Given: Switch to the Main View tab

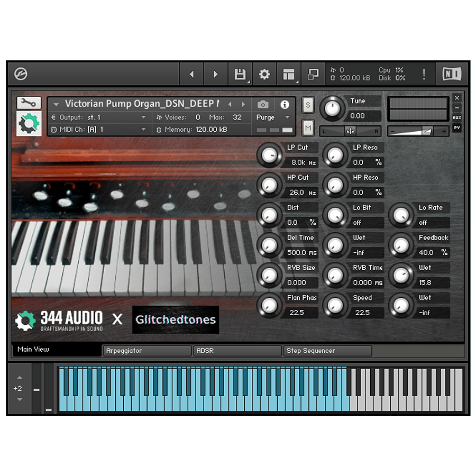Looking at the screenshot, I should [x=57, y=350].
